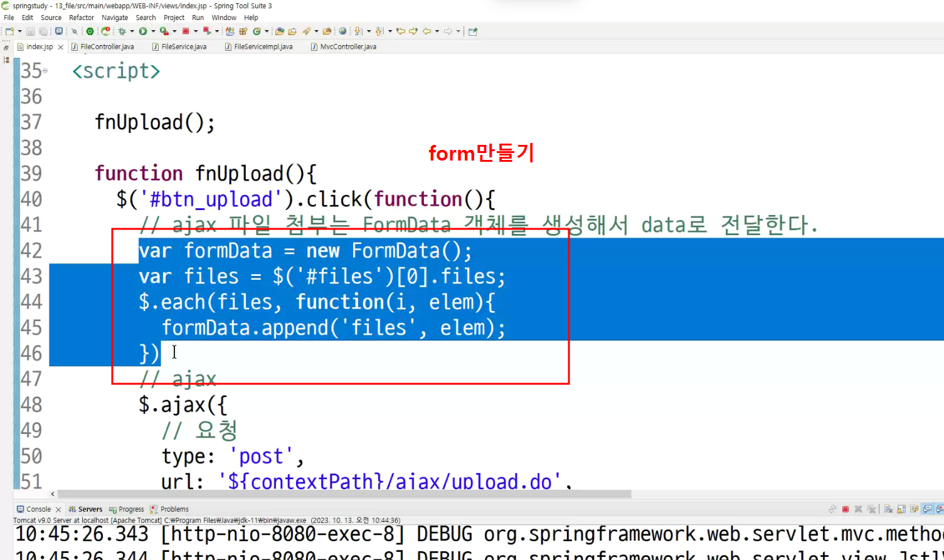944x560 pixels.
Task: Toggle the Word Wrap icon in Console
Action: point(915,509)
